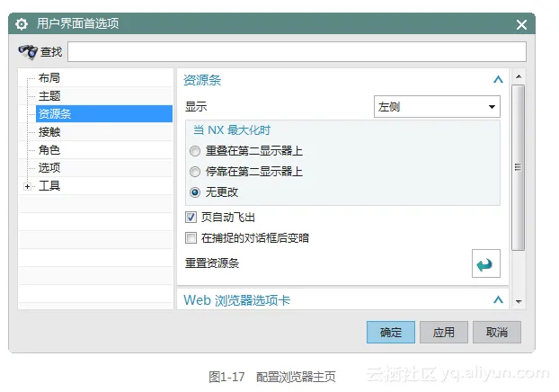Collapse the 资源条 section chevron

point(498,79)
